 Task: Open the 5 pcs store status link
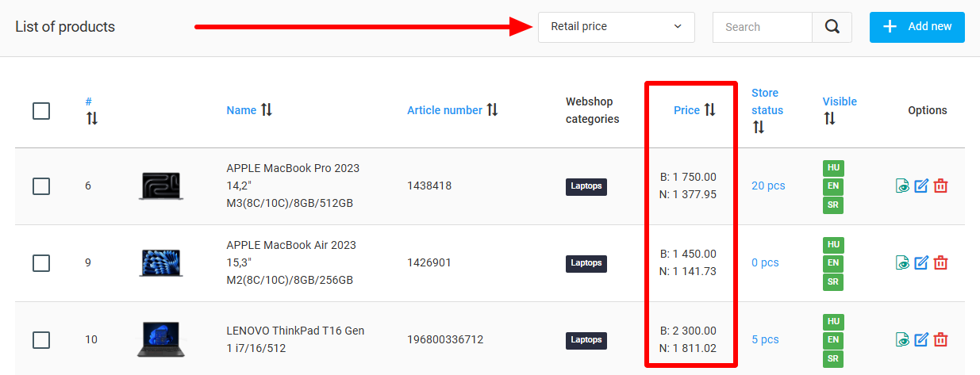tap(765, 339)
